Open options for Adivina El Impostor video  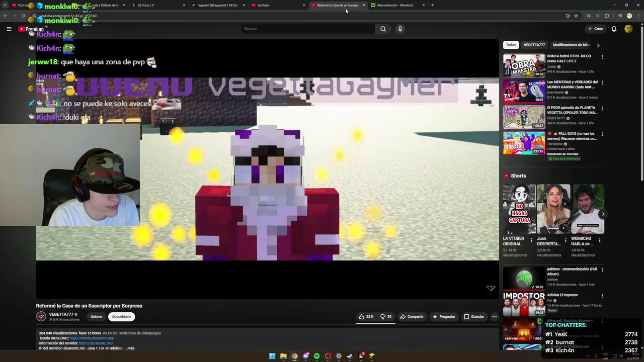click(x=602, y=296)
